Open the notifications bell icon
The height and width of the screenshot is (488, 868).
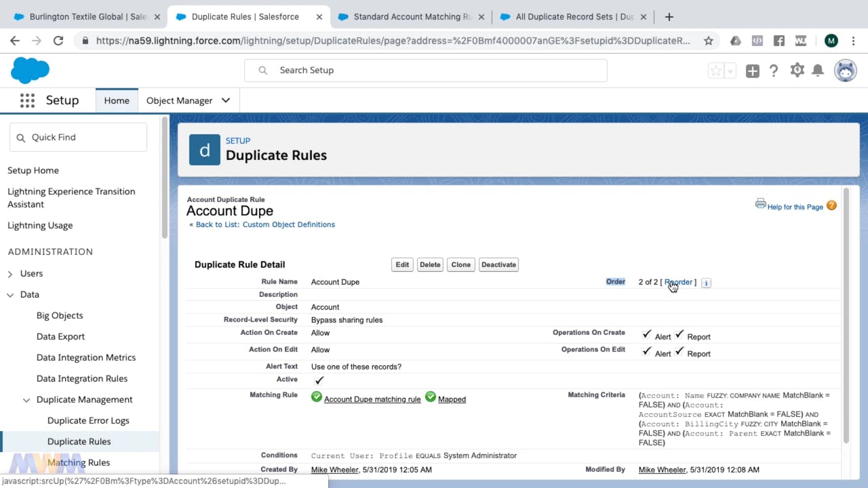[x=818, y=70]
